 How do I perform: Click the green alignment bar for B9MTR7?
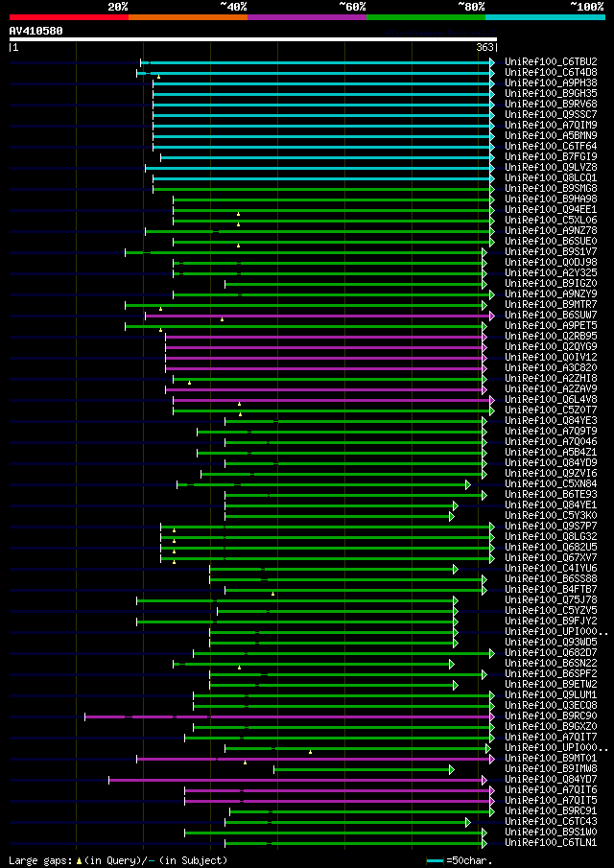pos(304,305)
